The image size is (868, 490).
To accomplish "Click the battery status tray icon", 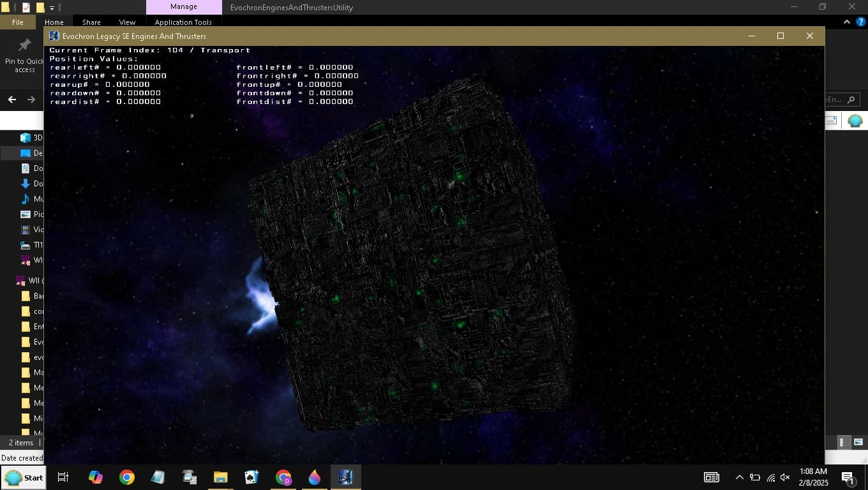I will tap(755, 477).
